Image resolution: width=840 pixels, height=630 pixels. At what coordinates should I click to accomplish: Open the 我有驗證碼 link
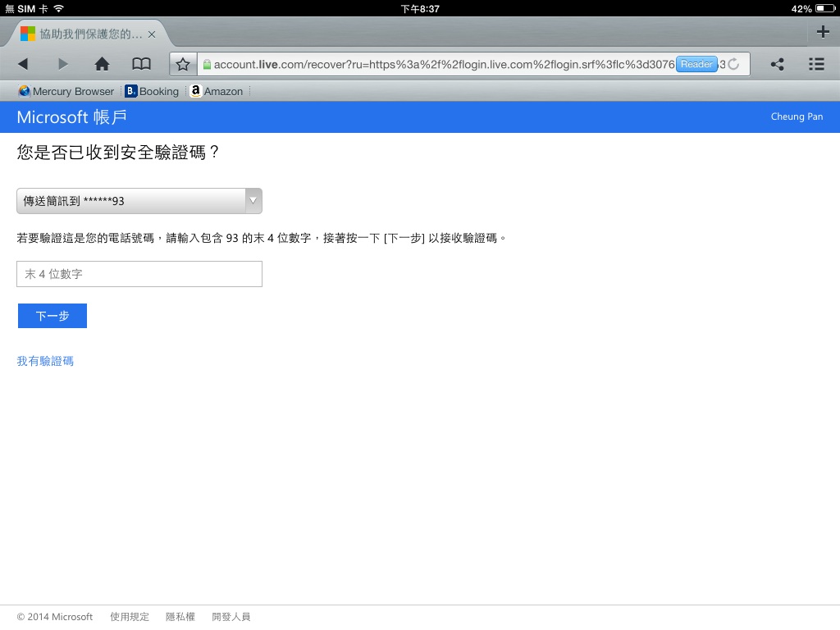click(x=45, y=361)
